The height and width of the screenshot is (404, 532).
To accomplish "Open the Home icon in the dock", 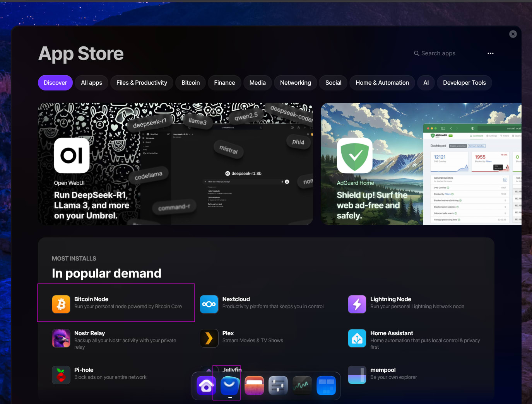I will point(206,385).
